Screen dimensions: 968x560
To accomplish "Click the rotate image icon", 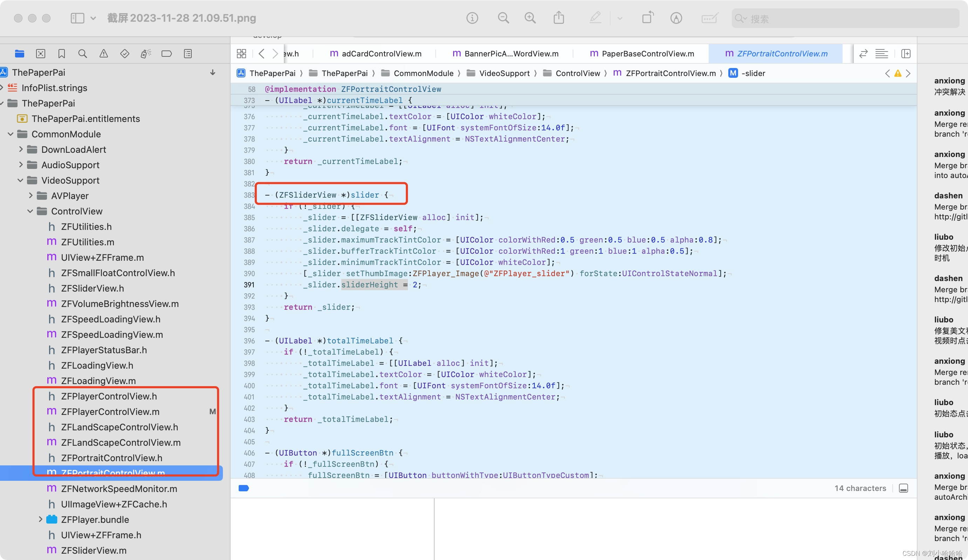I will coord(648,18).
